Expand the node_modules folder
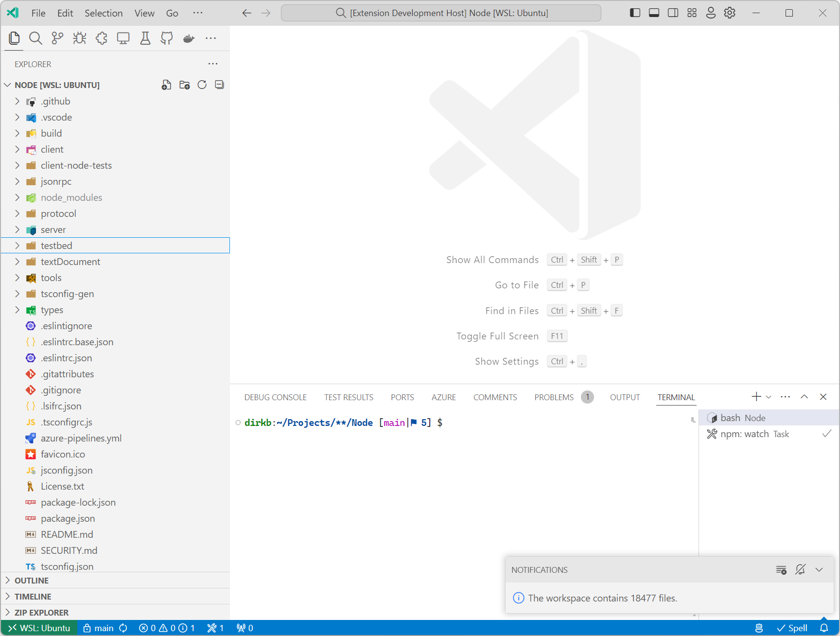This screenshot has height=636, width=840. pos(17,197)
